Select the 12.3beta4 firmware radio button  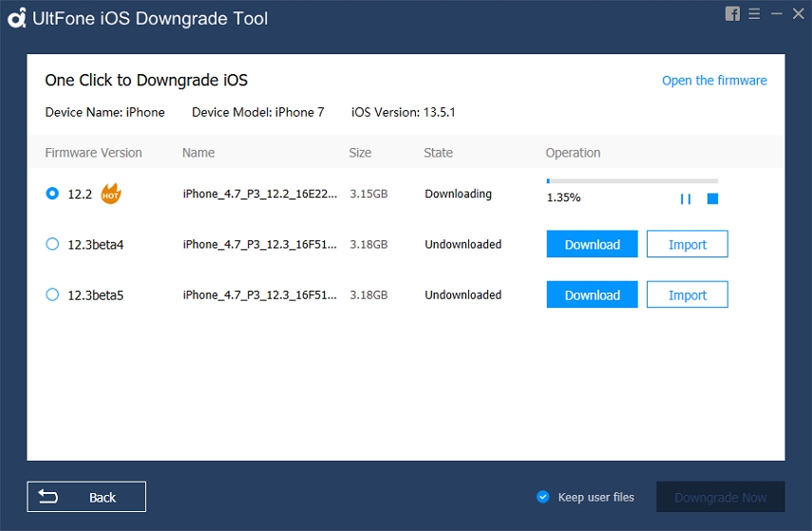coord(52,244)
